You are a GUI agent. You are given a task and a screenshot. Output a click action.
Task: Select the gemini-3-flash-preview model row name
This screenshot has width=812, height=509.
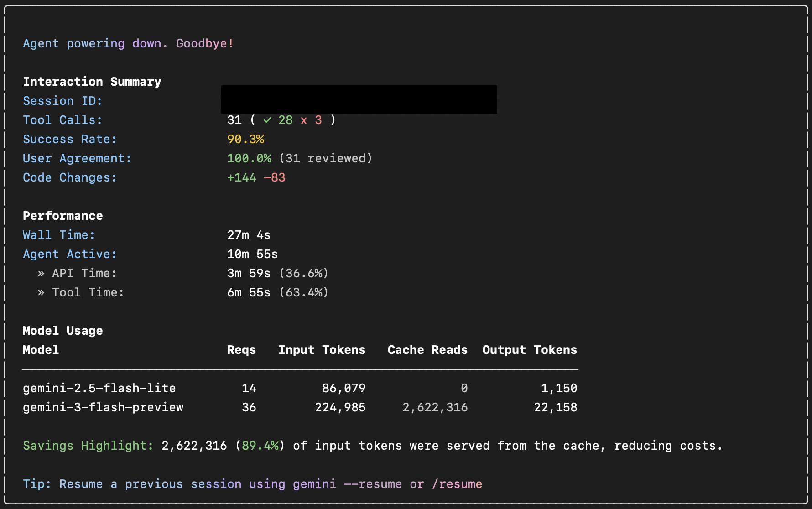103,408
